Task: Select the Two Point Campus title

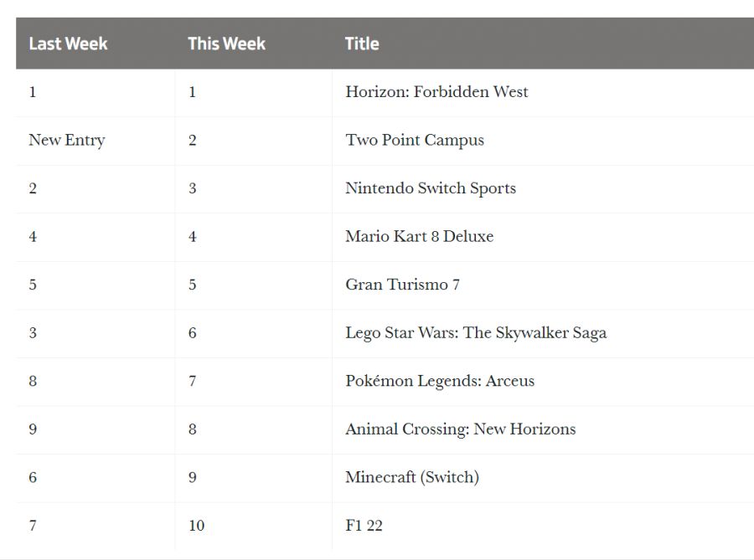Action: [x=415, y=140]
